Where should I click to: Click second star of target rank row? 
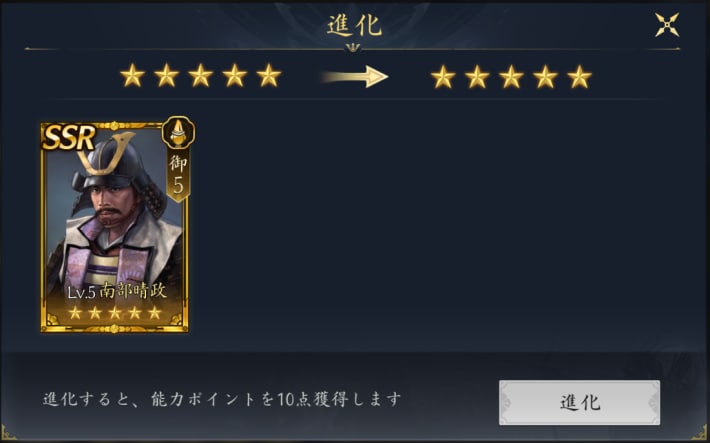[x=477, y=77]
